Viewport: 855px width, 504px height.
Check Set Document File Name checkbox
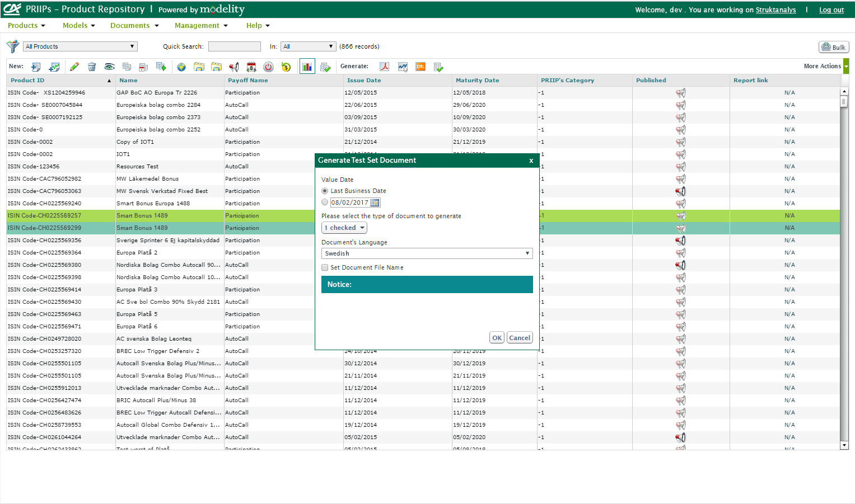(325, 267)
